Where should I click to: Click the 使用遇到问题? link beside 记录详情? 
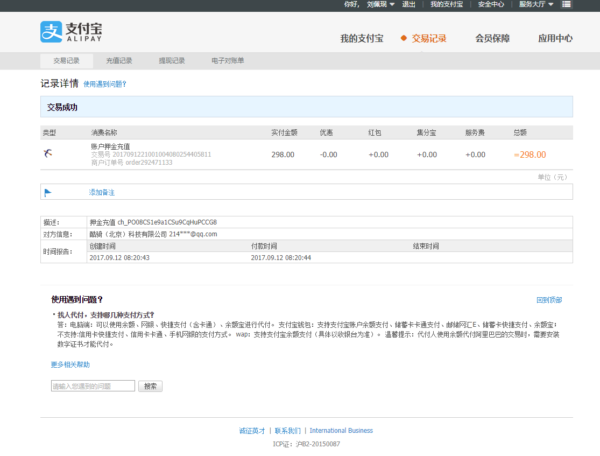pyautogui.click(x=104, y=85)
